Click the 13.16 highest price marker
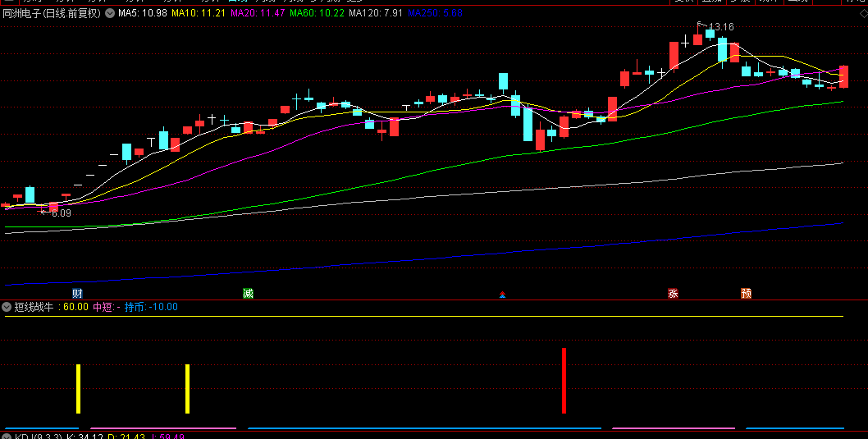Screen dimensions: 868x439 [x=721, y=26]
